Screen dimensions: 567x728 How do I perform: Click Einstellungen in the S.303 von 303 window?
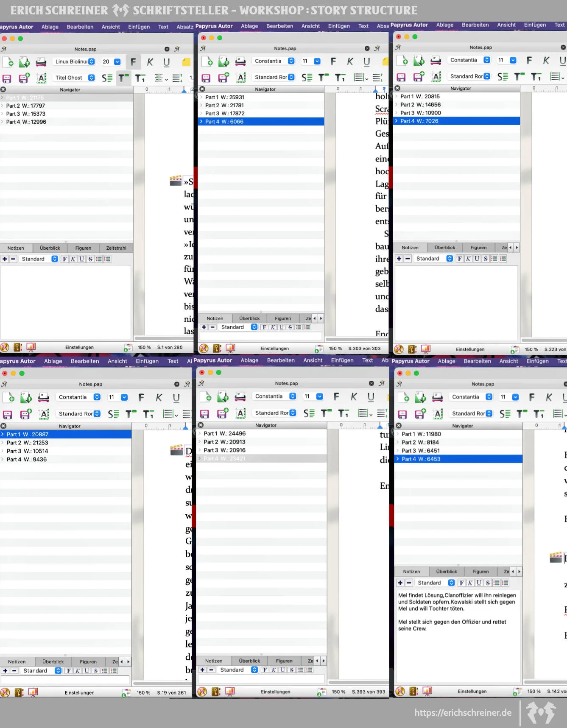274,349
